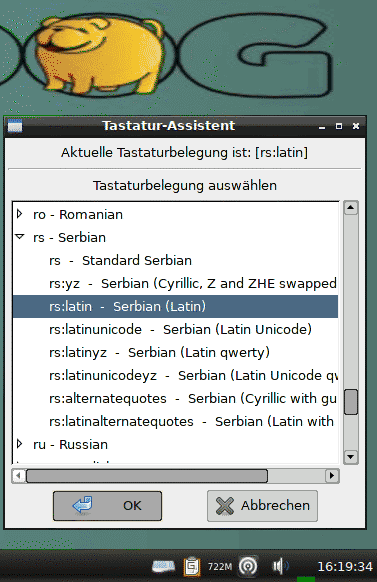Click the yellow Puppy dog desktop logo
This screenshot has width=377, height=582.
(x=100, y=55)
